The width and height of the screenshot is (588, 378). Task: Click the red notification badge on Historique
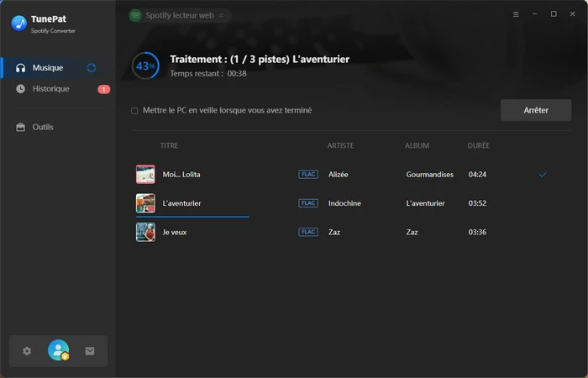click(104, 89)
